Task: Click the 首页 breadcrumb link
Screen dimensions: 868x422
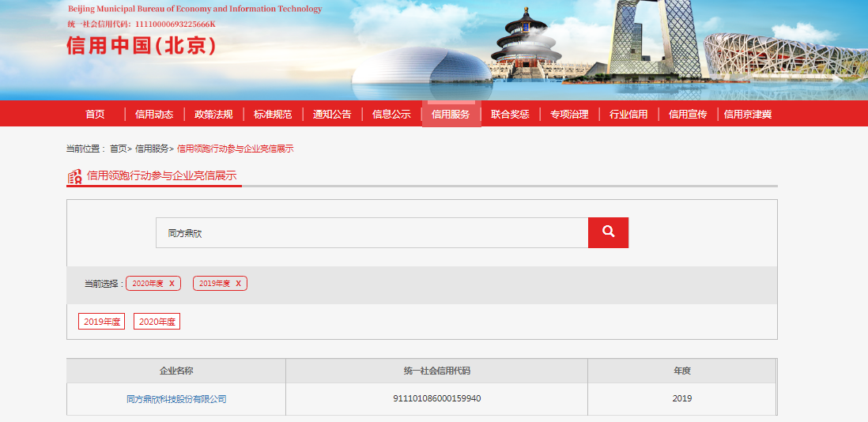Action: click(118, 149)
